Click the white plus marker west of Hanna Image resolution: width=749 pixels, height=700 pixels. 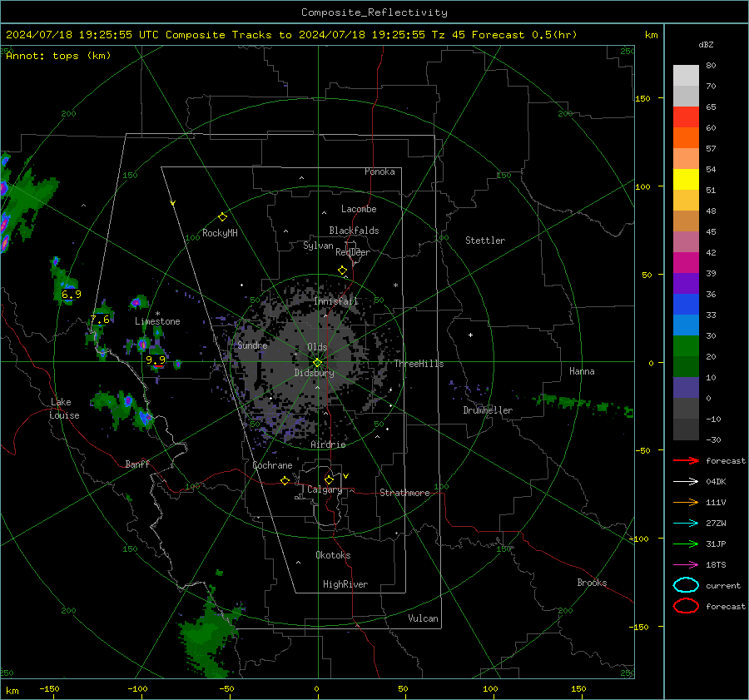[470, 335]
